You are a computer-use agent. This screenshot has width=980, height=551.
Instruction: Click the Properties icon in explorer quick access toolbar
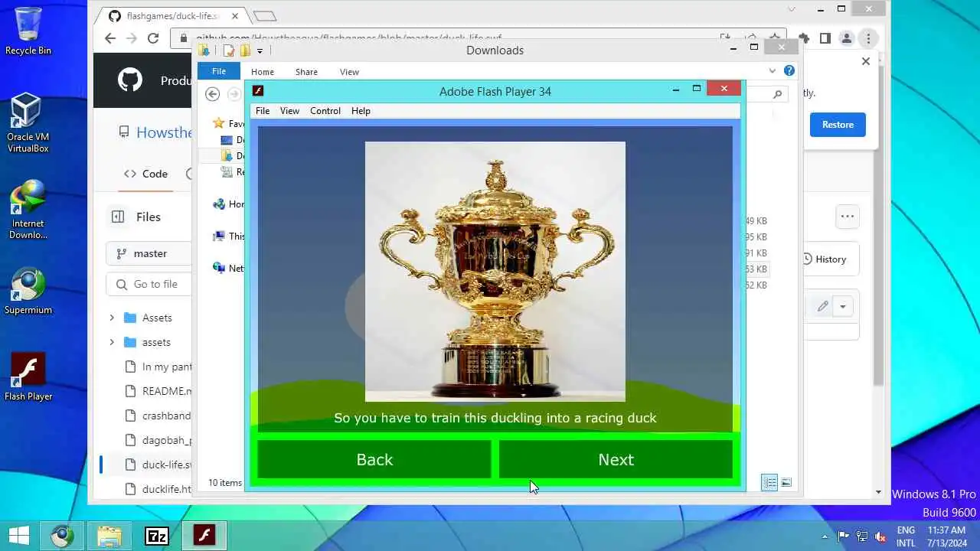tap(228, 51)
